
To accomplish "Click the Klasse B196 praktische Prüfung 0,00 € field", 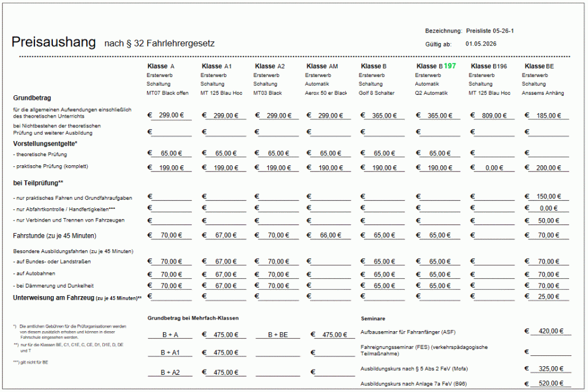I will [x=496, y=168].
